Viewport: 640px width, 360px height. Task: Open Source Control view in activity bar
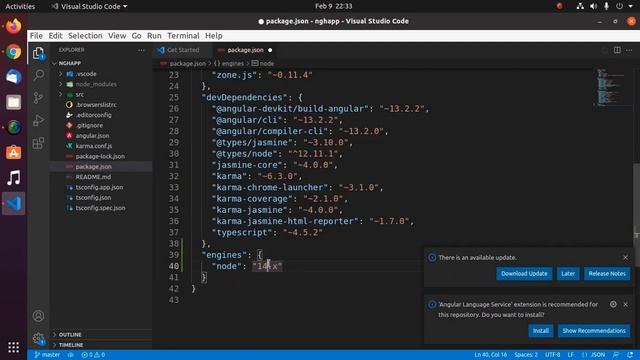[x=38, y=98]
